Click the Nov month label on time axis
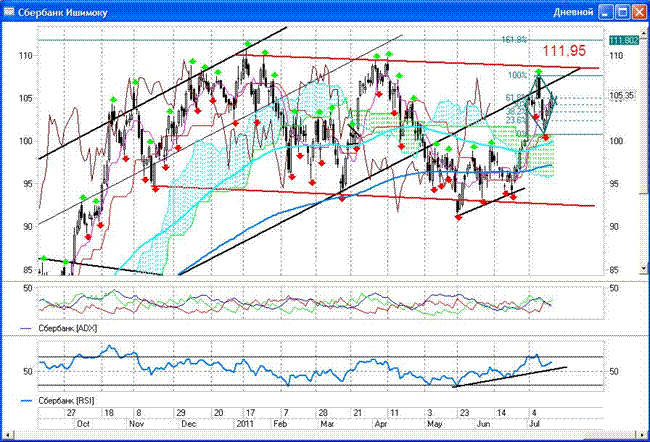This screenshot has height=442, width=650. [136, 424]
